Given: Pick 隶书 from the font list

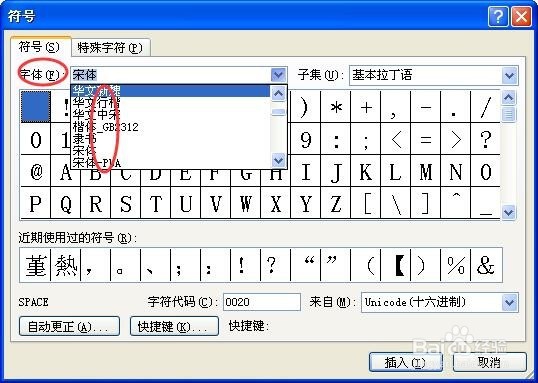Looking at the screenshot, I should (170, 139).
